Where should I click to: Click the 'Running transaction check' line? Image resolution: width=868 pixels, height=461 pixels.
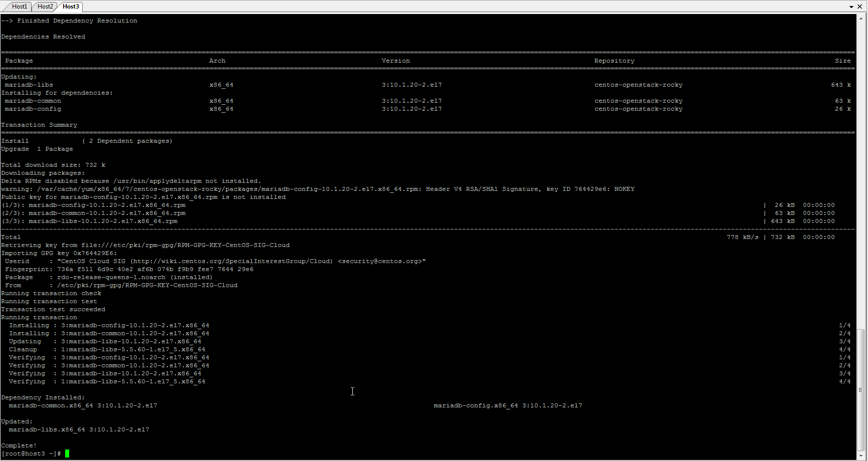click(x=51, y=293)
